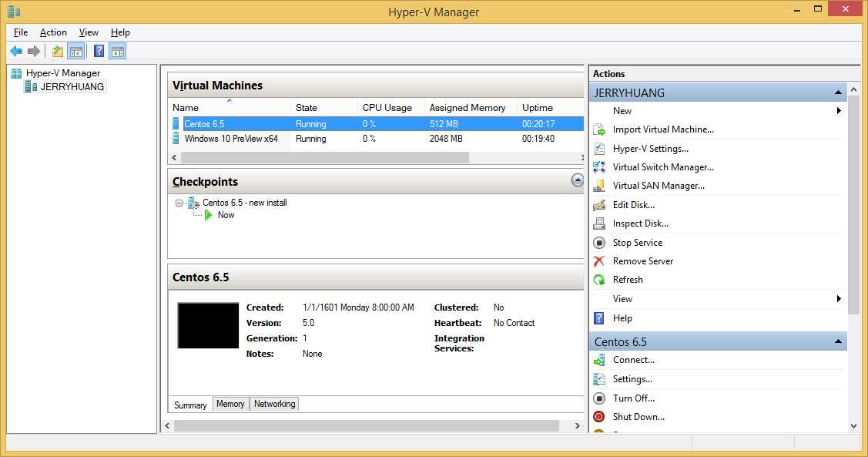Click scroll-down arrow of Actions pane
This screenshot has height=457, width=868.
(853, 426)
